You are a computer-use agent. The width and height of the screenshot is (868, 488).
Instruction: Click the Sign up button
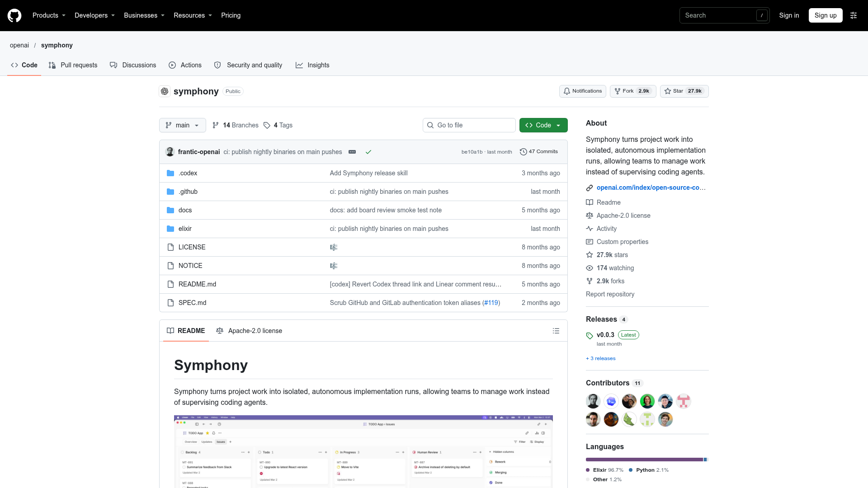click(826, 15)
